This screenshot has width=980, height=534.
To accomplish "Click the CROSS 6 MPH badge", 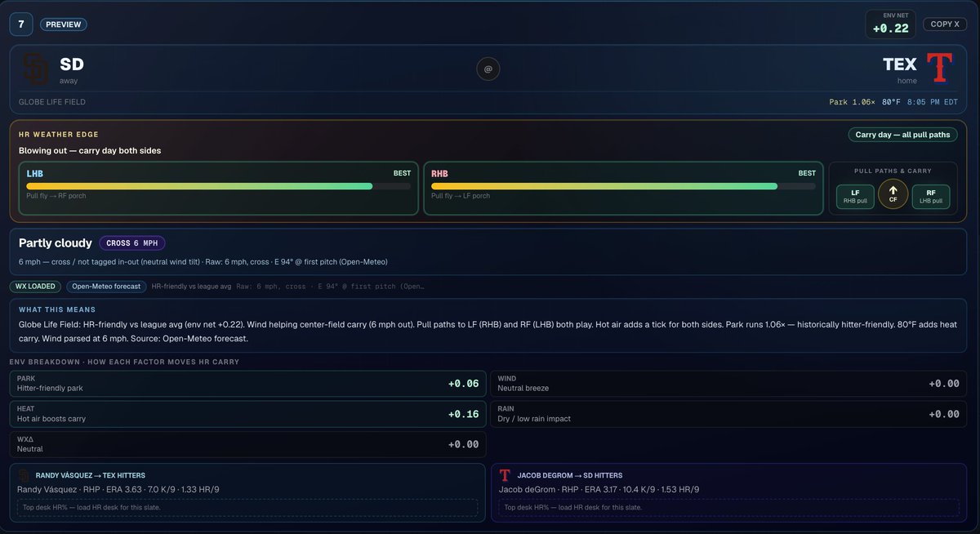I will click(132, 243).
